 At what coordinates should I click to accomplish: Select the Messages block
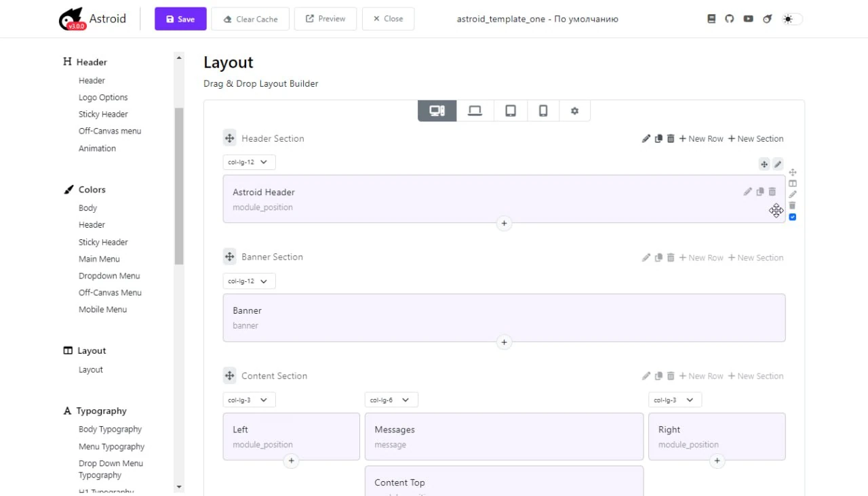click(x=504, y=436)
